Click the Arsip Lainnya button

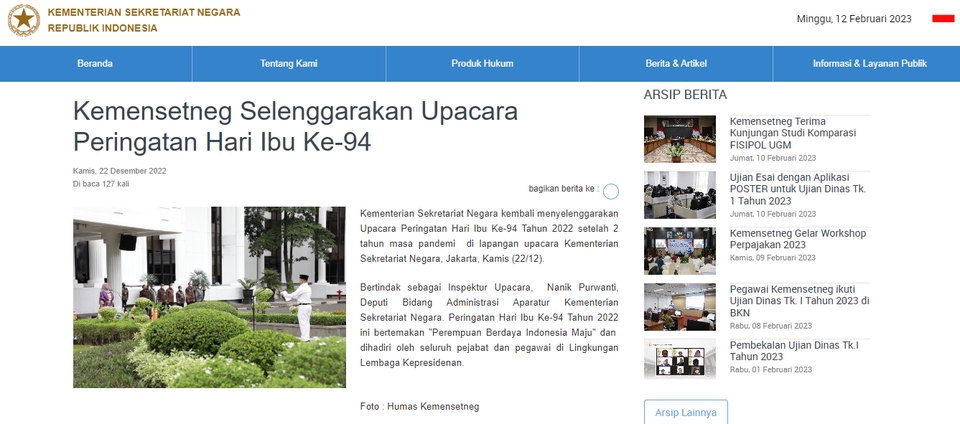point(686,412)
